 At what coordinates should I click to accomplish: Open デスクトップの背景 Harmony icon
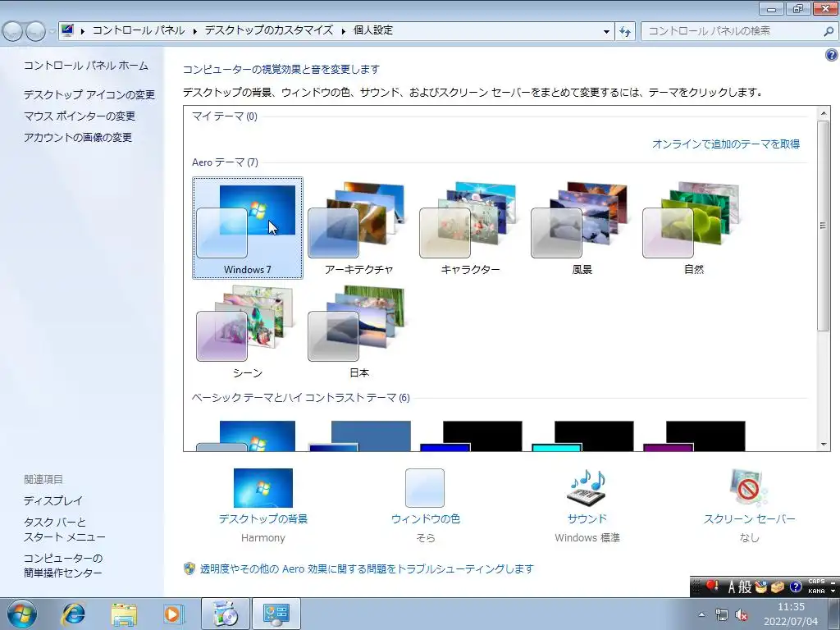click(x=263, y=488)
